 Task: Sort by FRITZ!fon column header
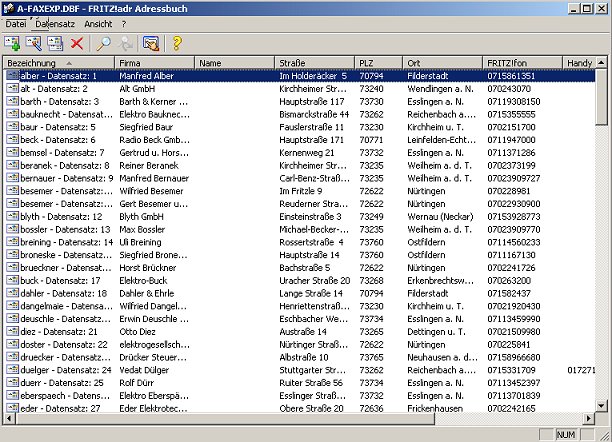523,63
